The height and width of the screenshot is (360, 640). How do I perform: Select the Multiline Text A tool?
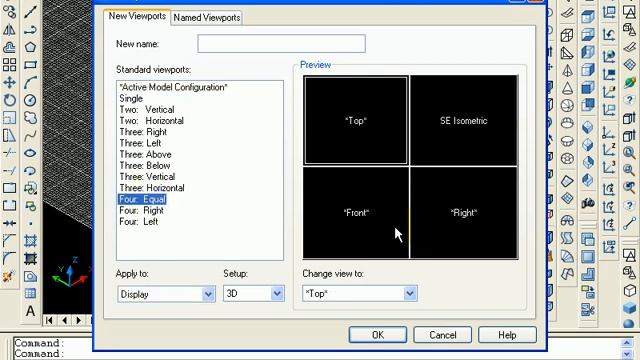coord(30,311)
